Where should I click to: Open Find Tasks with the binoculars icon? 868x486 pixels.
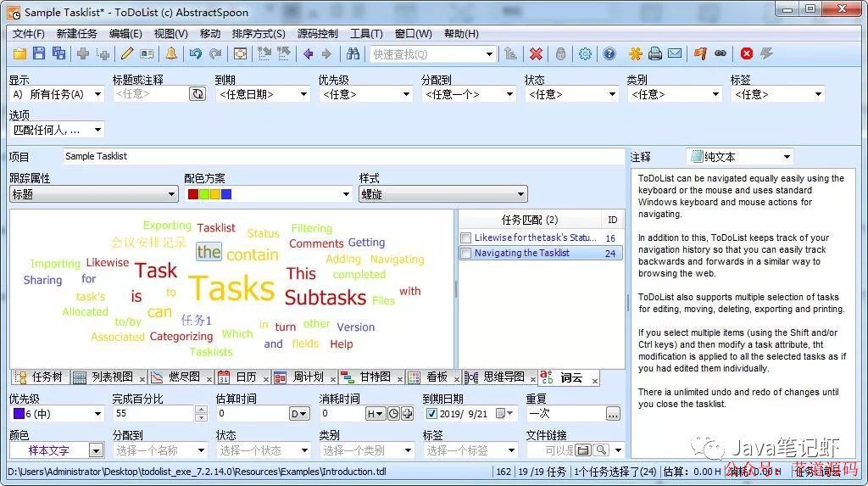[353, 53]
